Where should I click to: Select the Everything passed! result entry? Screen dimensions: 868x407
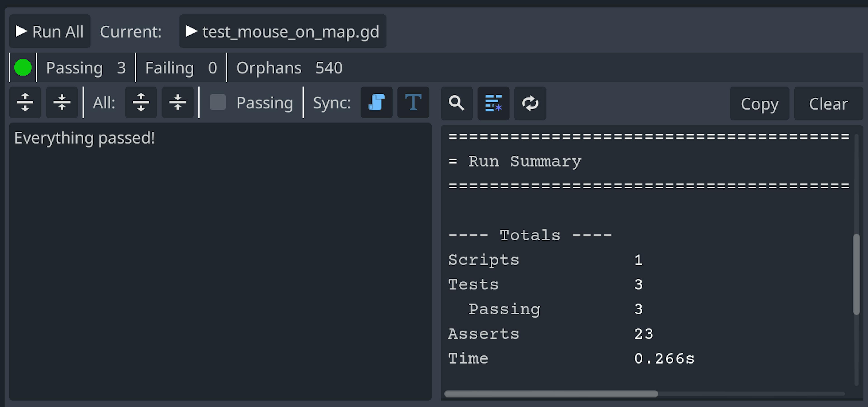point(85,138)
